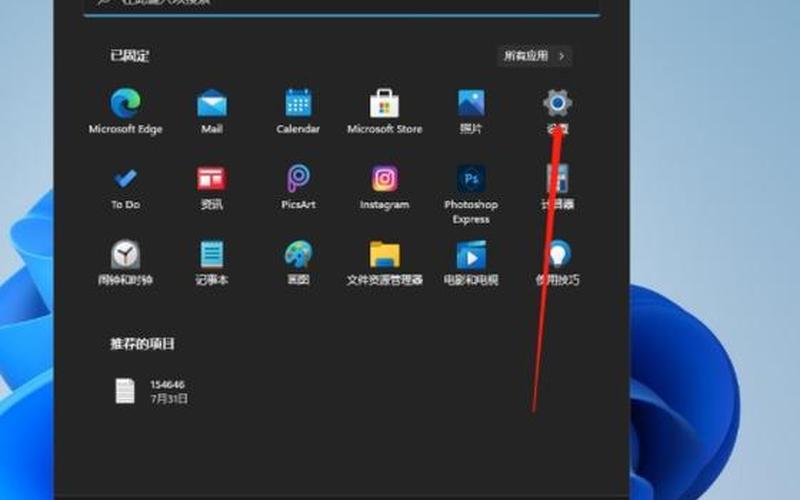Open the Calculator app
This screenshot has width=800, height=500.
pyautogui.click(x=557, y=187)
